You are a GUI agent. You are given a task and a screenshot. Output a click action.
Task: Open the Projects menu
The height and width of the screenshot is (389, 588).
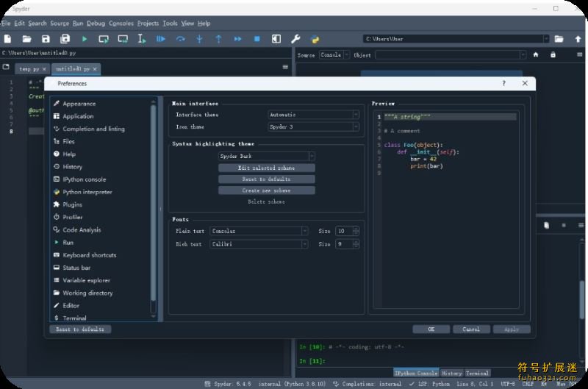point(148,24)
